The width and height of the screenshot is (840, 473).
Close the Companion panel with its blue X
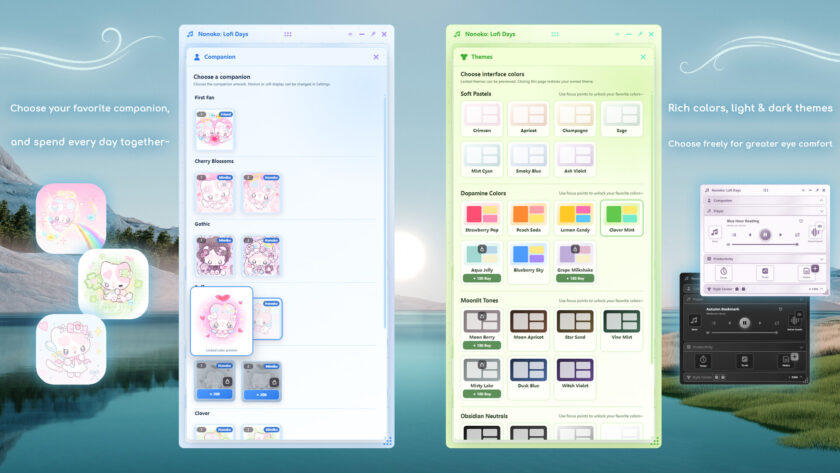pyautogui.click(x=376, y=57)
